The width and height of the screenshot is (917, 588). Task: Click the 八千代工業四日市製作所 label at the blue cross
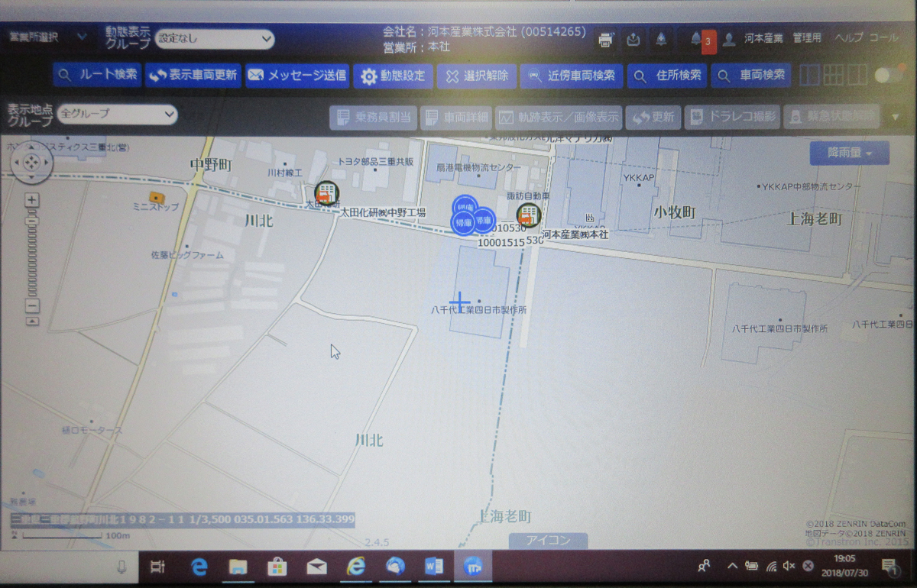[x=478, y=310]
